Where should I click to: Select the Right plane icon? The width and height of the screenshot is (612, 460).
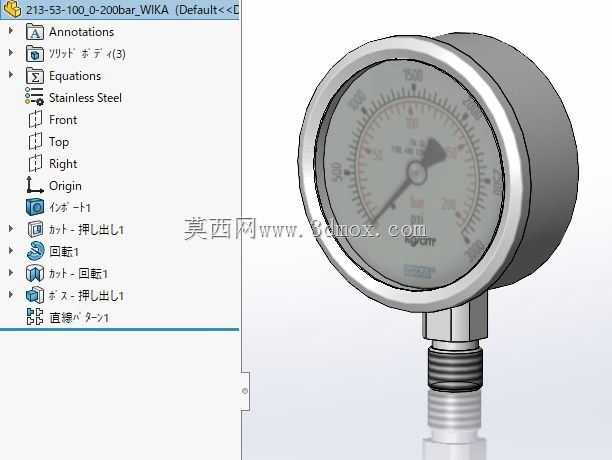click(35, 163)
